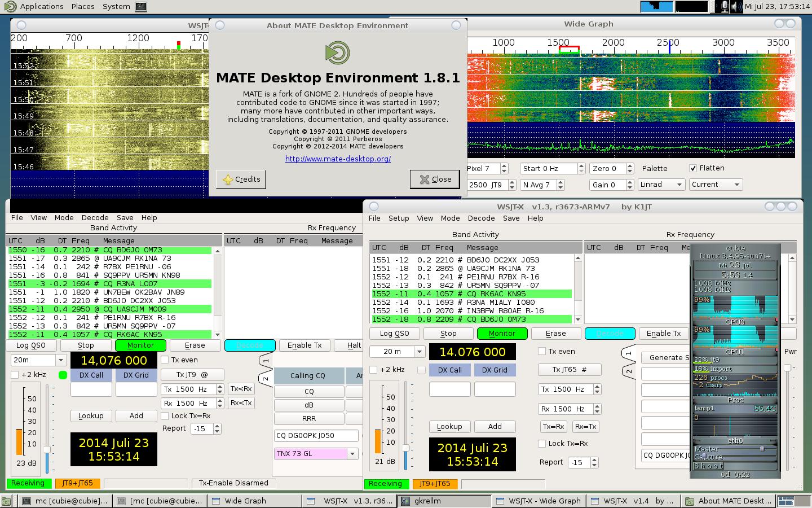Open the 20 m band dropdown in WSJT-X v1.3
The image size is (812, 508).
tap(397, 351)
